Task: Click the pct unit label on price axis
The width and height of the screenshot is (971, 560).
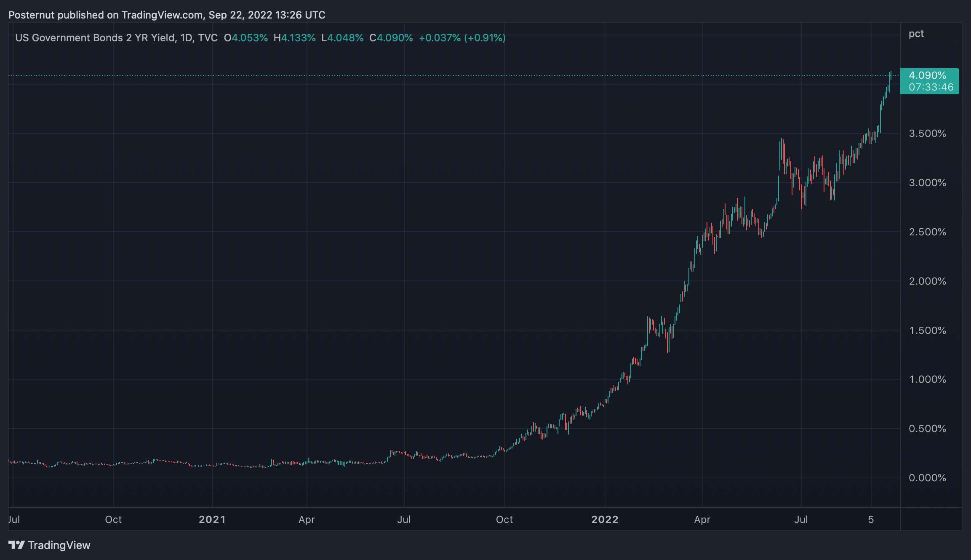Action: point(916,34)
